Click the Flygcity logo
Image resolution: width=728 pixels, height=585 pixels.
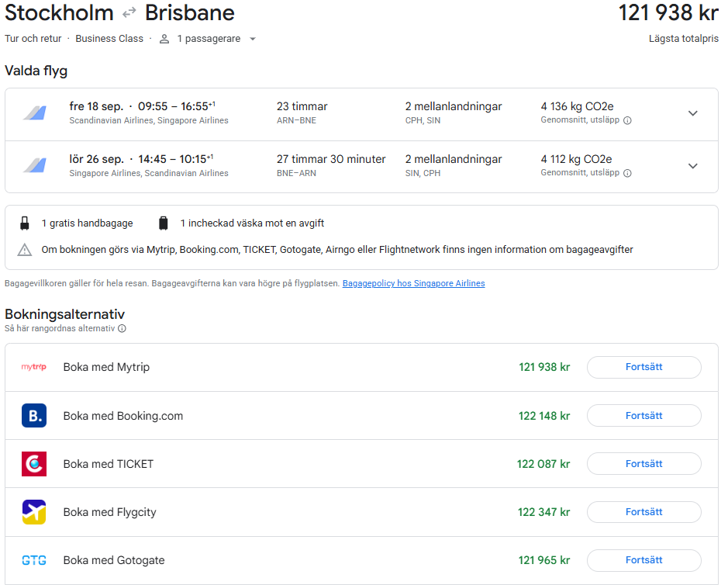coord(34,512)
